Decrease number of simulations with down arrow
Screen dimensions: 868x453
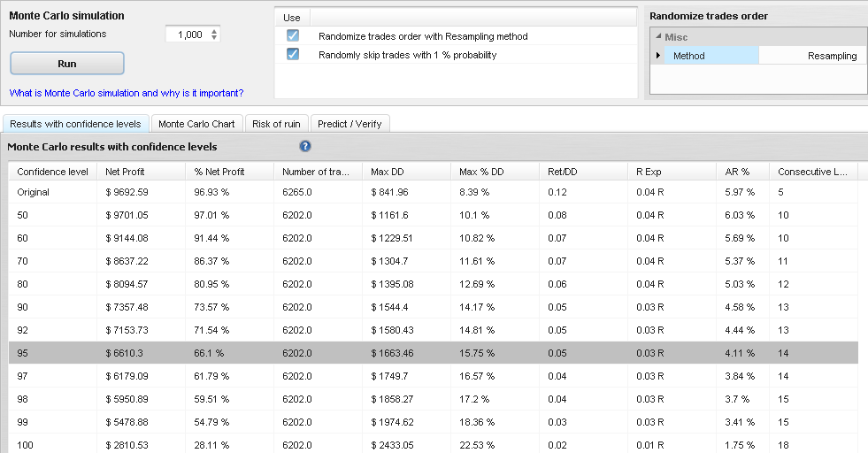[x=214, y=38]
